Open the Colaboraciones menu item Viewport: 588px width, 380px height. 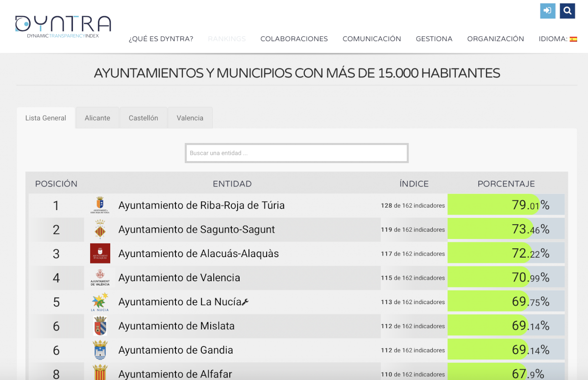[294, 39]
